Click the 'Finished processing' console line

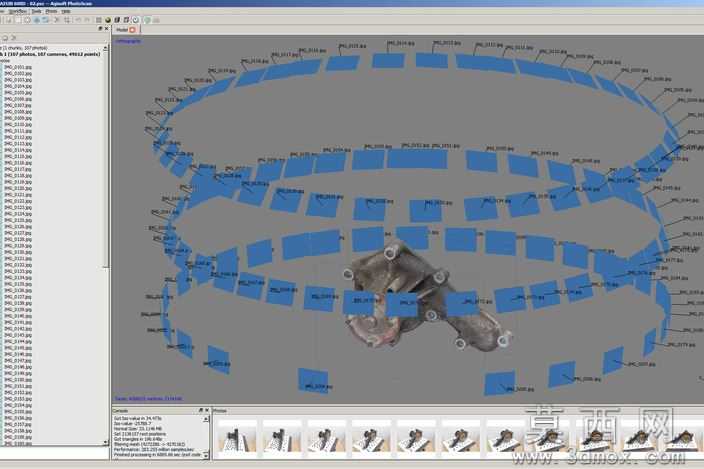[158, 455]
